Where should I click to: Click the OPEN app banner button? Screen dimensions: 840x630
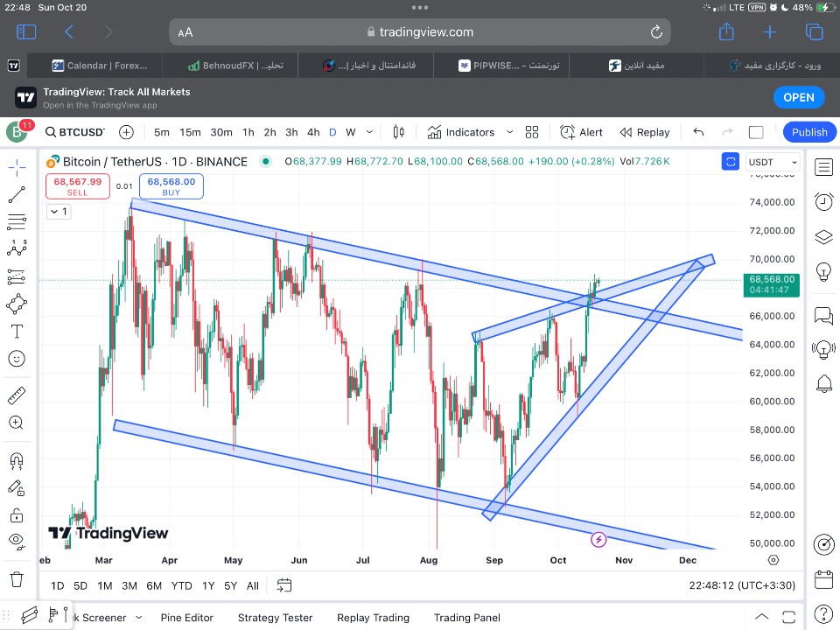(x=799, y=97)
